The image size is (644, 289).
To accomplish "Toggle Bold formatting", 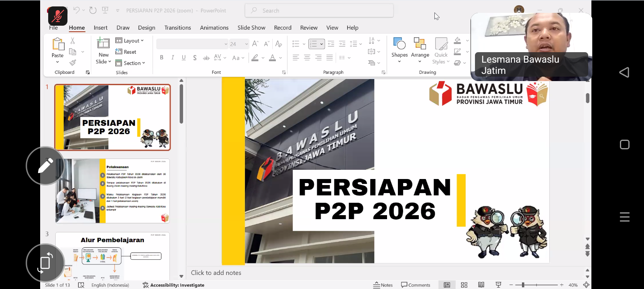I will click(161, 58).
